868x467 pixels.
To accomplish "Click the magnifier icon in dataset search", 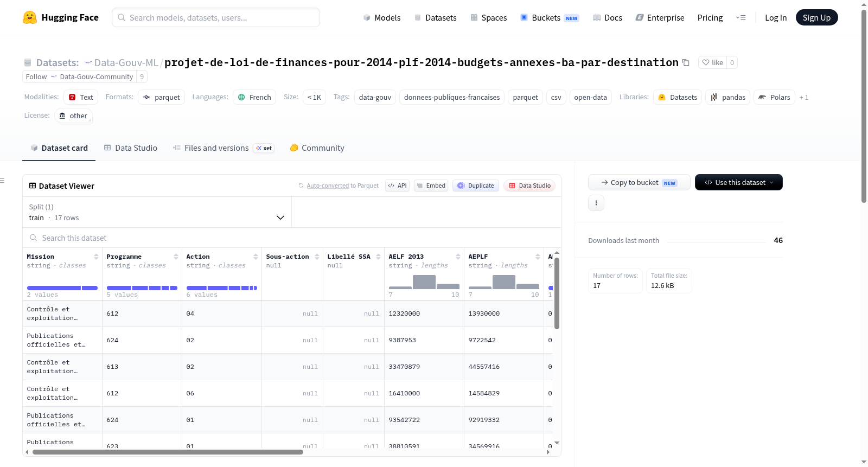I will pos(34,238).
